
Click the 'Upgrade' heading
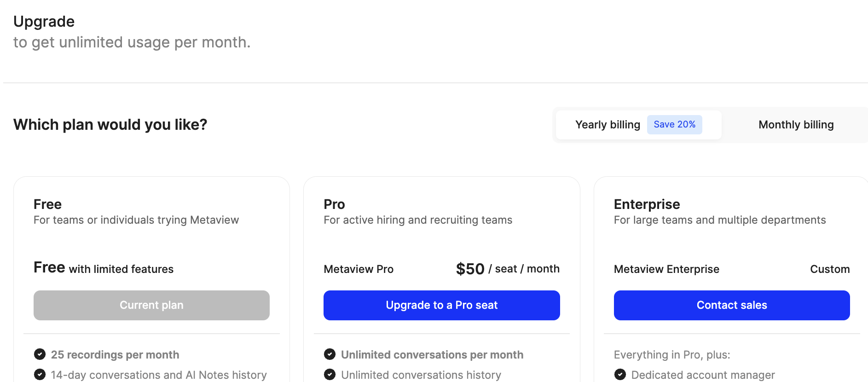point(44,21)
